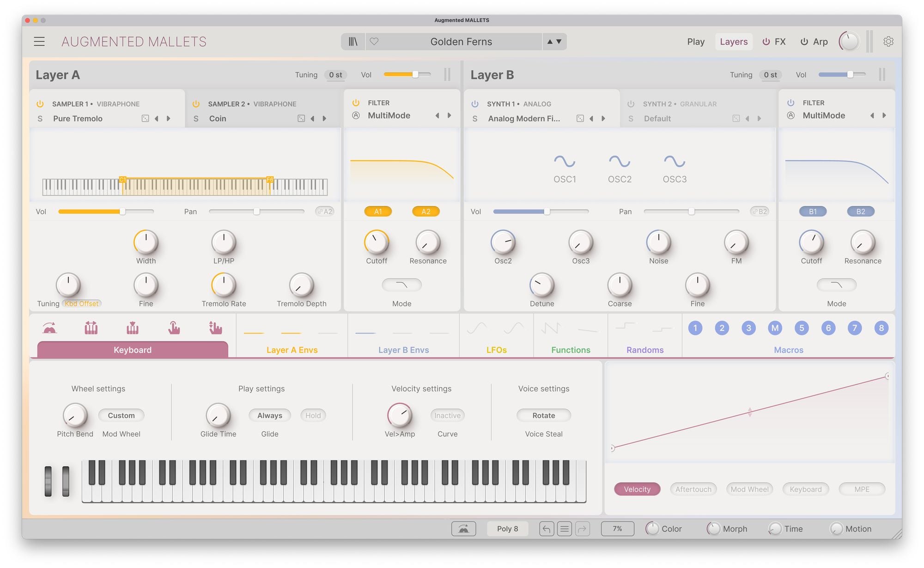This screenshot has height=568, width=924.
Task: Open the Layer B Envs tab
Action: [x=404, y=350]
